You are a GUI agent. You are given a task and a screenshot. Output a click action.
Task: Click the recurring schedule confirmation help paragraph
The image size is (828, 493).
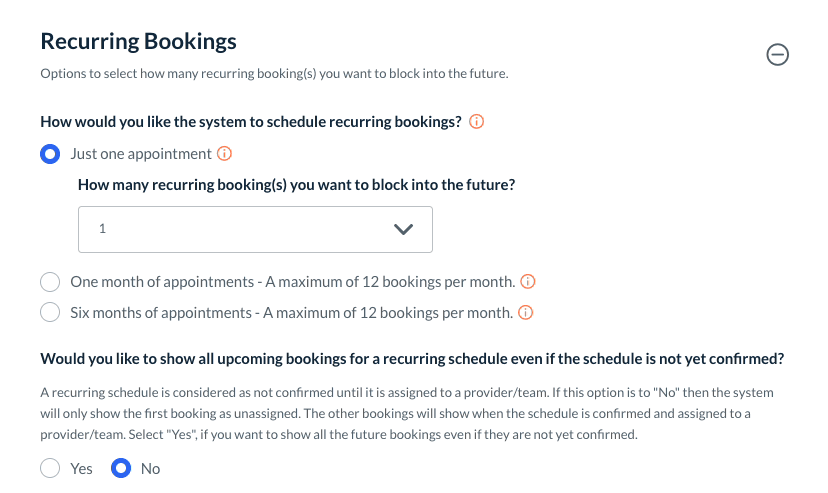pos(406,414)
